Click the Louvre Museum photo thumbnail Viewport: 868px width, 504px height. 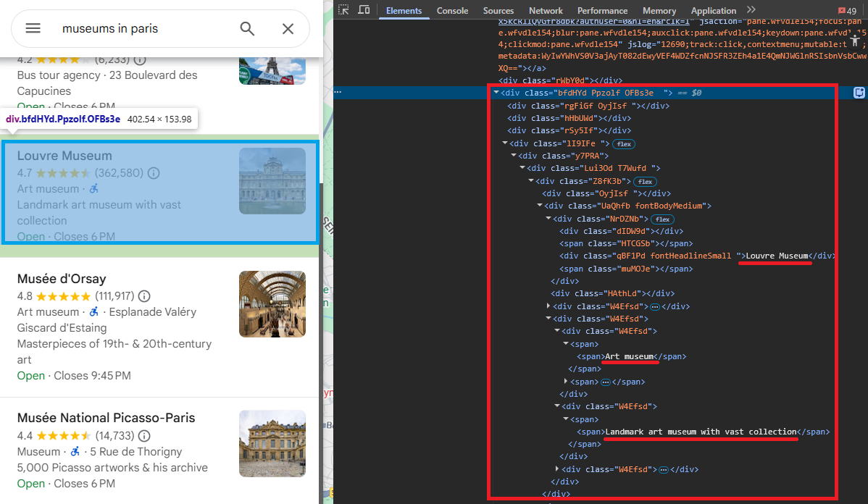[272, 181]
